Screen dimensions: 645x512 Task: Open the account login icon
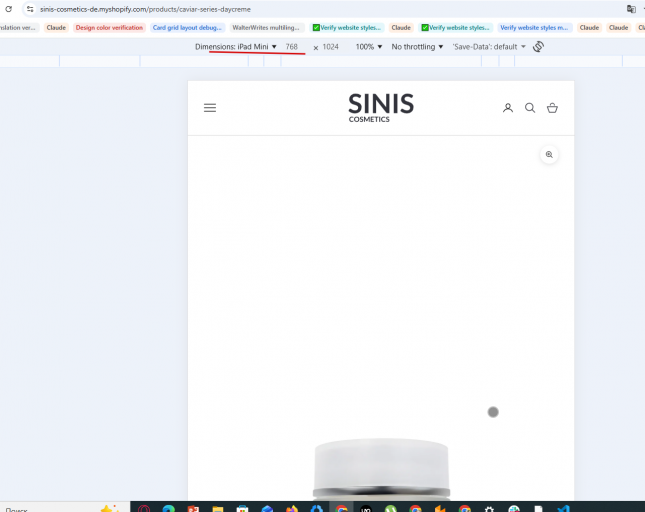click(508, 108)
